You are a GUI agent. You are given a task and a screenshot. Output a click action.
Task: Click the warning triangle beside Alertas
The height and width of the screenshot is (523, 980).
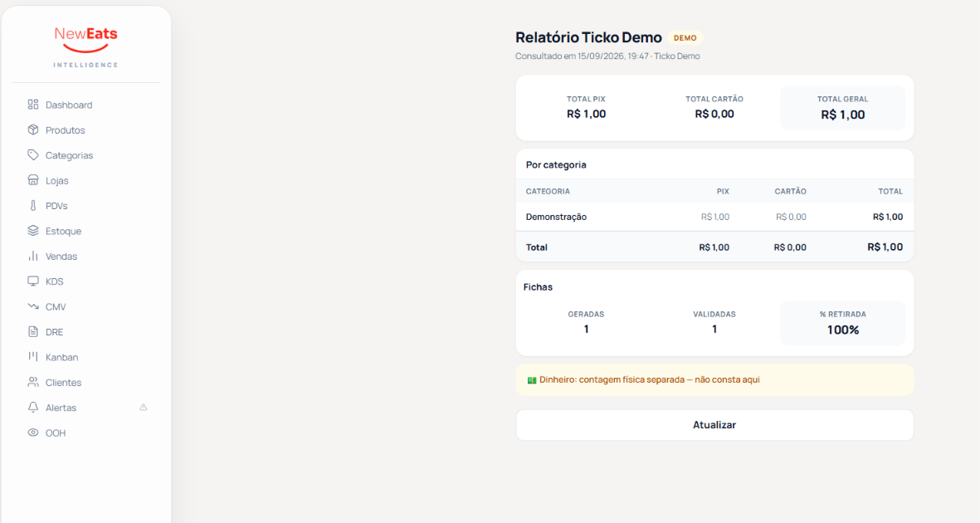coord(143,408)
